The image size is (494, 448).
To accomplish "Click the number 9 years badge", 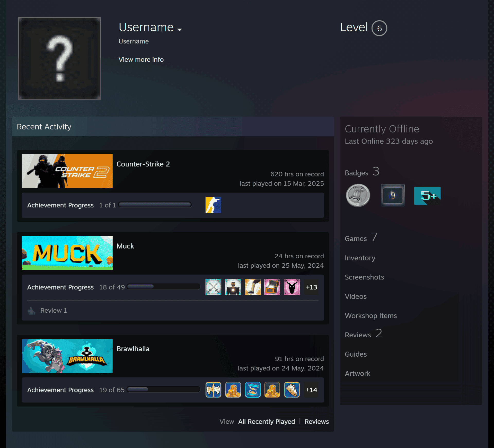I will [393, 195].
